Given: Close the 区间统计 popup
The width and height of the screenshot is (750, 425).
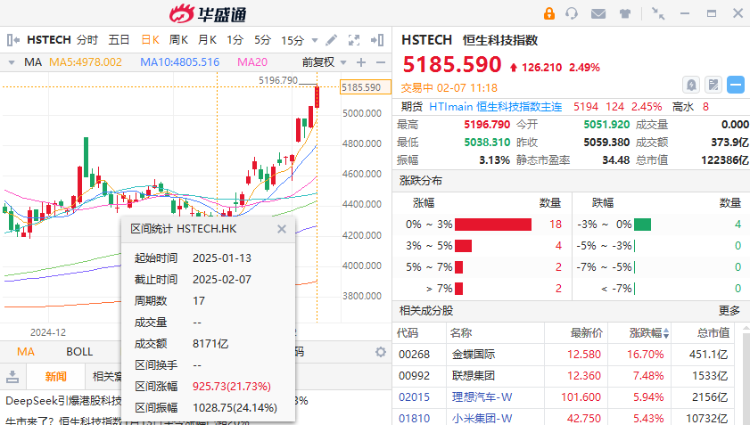Looking at the screenshot, I should [x=282, y=229].
